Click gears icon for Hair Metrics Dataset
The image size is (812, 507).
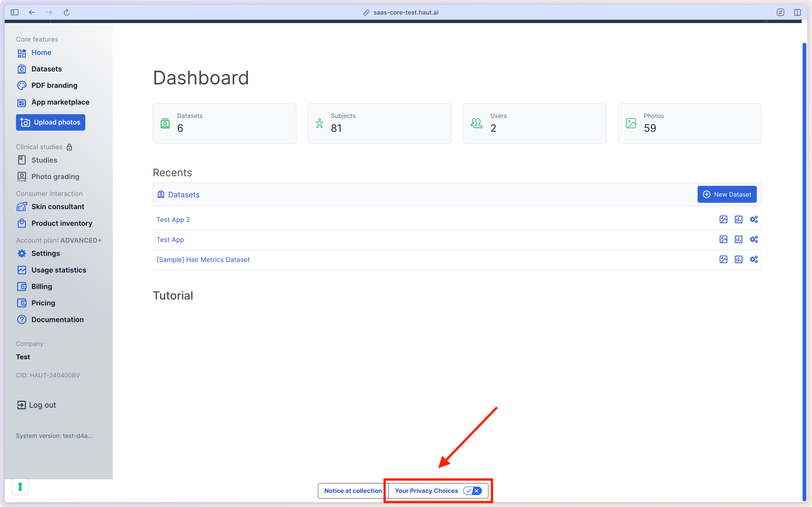754,260
